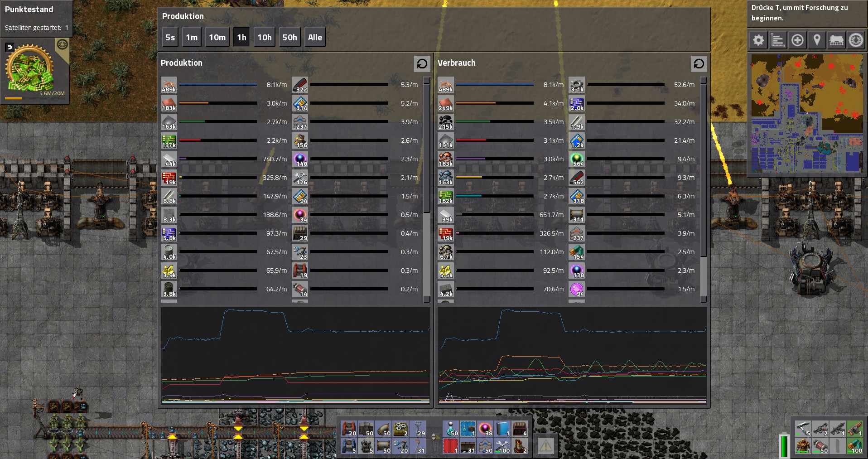Select iron gear wheel icon showing 3.1k
Image resolution: width=868 pixels, height=459 pixels.
coord(577,85)
